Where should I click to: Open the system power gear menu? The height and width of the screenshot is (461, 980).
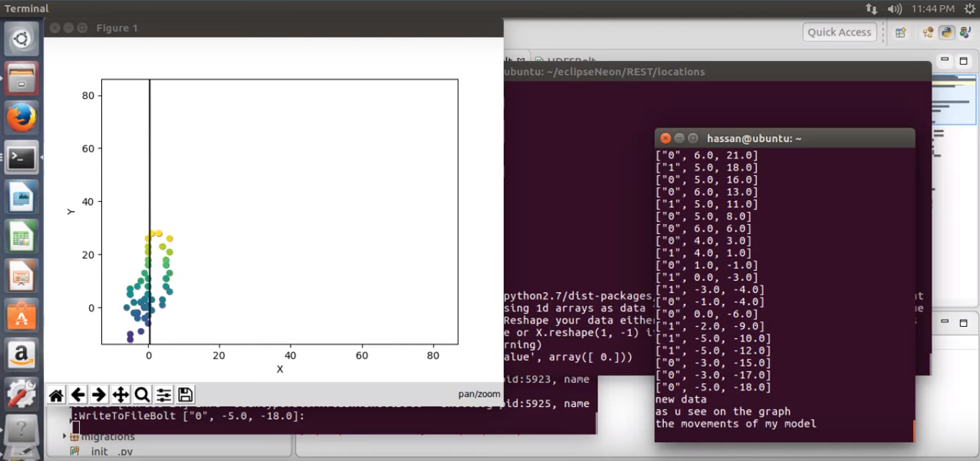click(x=969, y=9)
